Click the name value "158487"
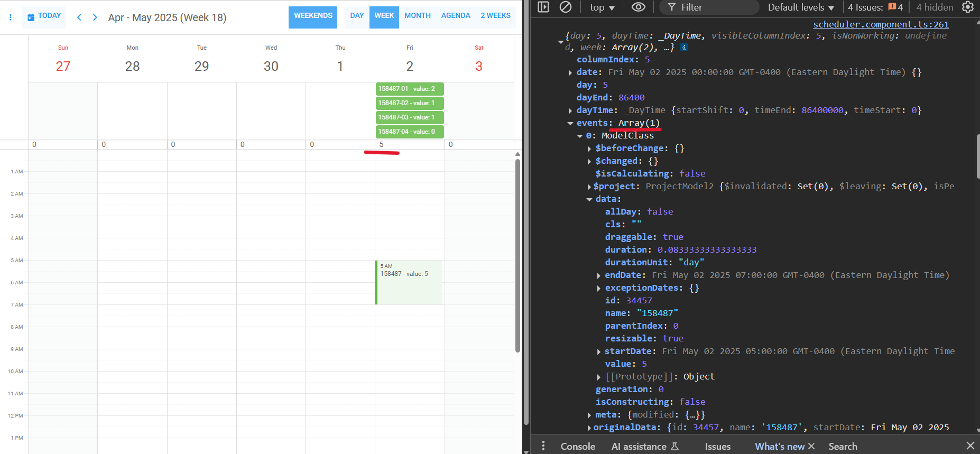This screenshot has width=980, height=454. coord(657,313)
